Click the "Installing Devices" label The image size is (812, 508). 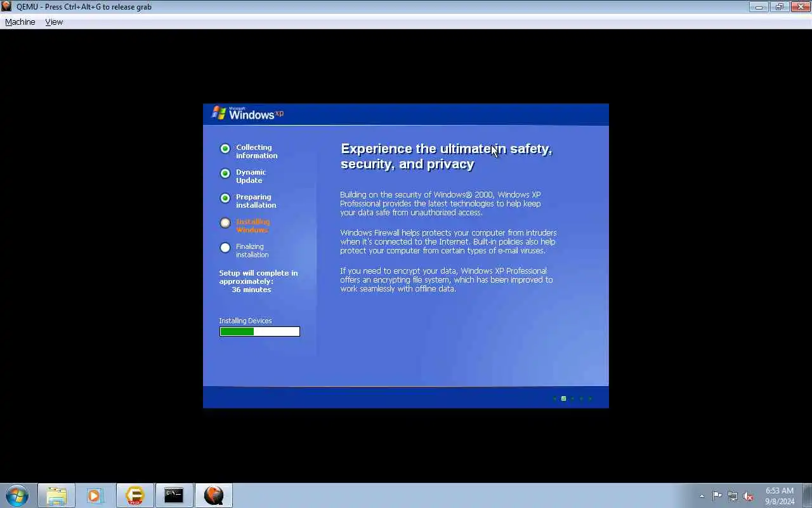[x=246, y=321]
